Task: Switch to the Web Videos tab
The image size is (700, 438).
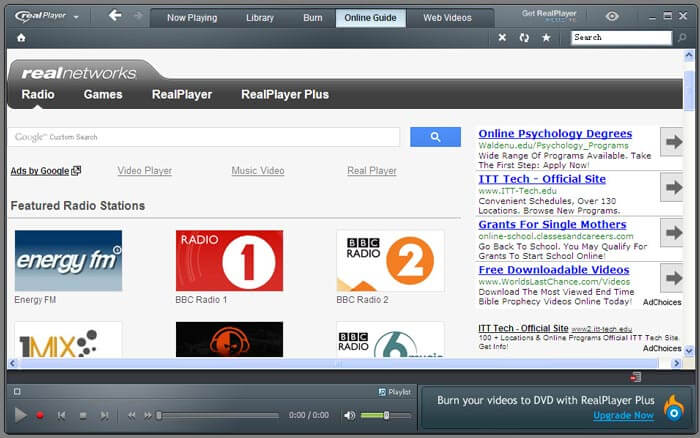Action: pos(447,18)
